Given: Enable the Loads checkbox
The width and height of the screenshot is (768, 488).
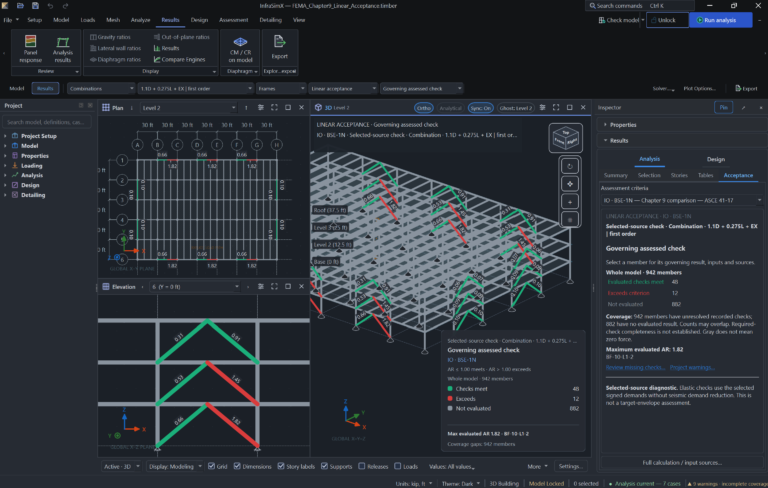Looking at the screenshot, I should click(x=398, y=466).
